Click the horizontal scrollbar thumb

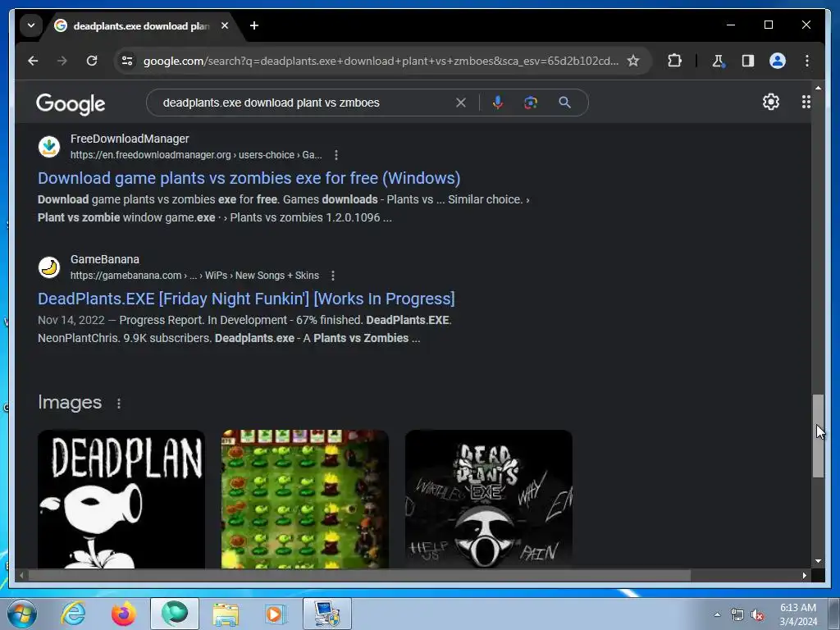359,575
